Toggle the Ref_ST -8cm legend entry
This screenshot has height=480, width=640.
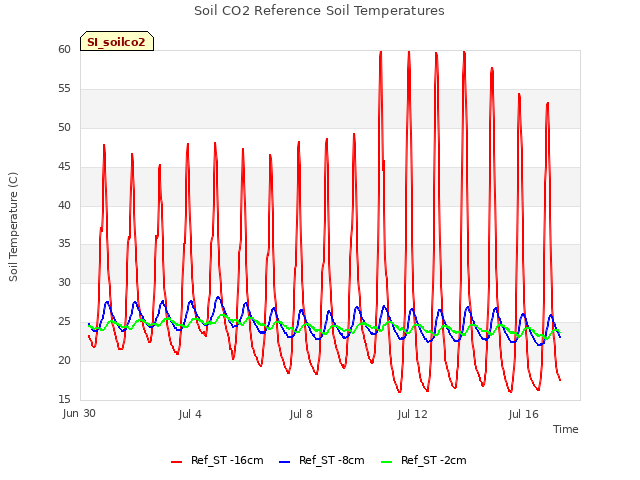(x=322, y=460)
